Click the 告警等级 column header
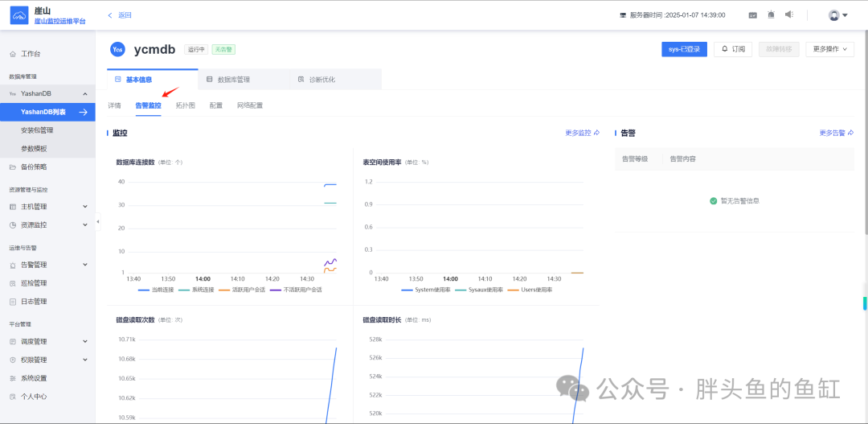Viewport: 868px width, 424px height. (634, 159)
